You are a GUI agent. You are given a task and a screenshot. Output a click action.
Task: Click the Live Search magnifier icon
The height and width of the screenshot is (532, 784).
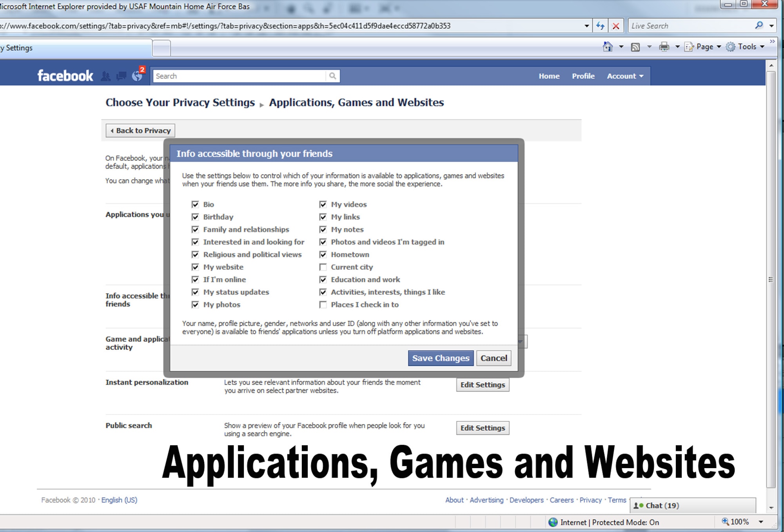(x=759, y=25)
